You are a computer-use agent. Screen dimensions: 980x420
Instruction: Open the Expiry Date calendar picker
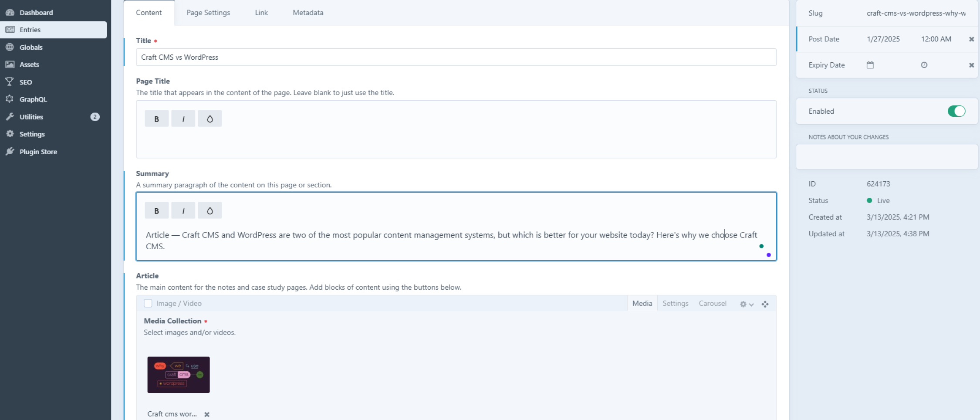click(x=870, y=65)
